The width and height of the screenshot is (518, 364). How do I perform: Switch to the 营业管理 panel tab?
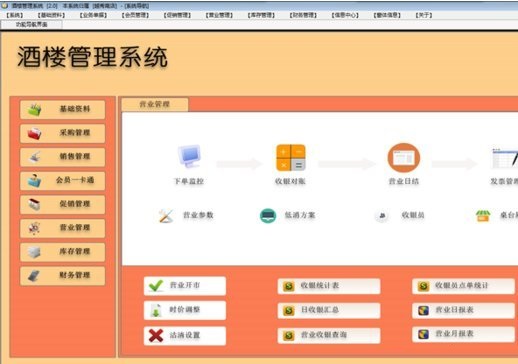tap(155, 105)
